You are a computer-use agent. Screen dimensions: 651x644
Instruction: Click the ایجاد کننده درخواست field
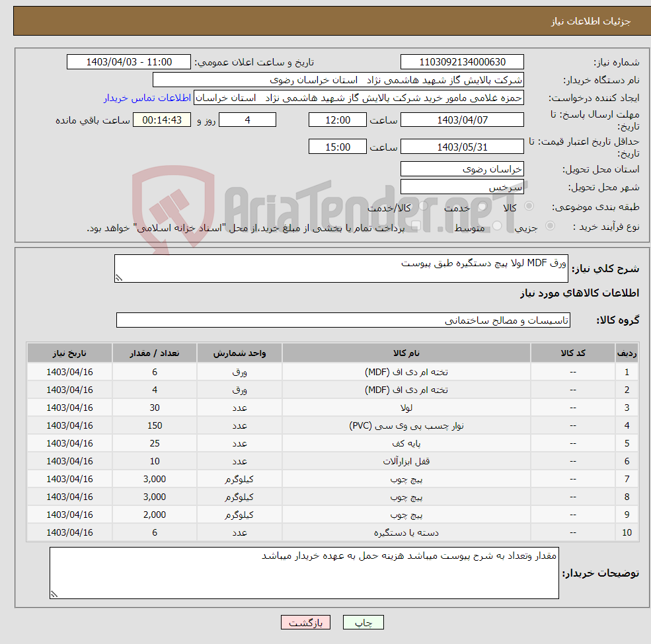[x=359, y=98]
